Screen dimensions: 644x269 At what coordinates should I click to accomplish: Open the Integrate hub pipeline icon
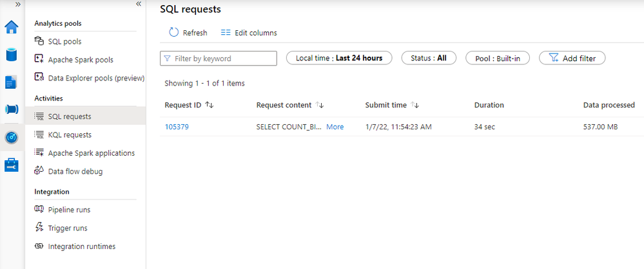click(12, 109)
